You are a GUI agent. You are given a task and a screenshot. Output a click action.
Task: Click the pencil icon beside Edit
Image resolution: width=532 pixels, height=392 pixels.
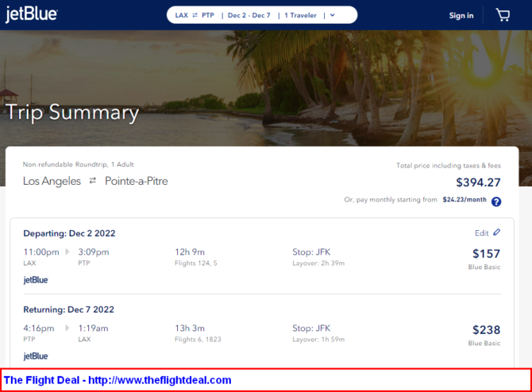pos(497,233)
